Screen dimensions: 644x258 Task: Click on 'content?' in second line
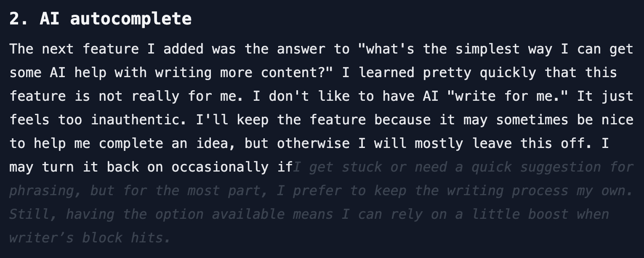297,73
